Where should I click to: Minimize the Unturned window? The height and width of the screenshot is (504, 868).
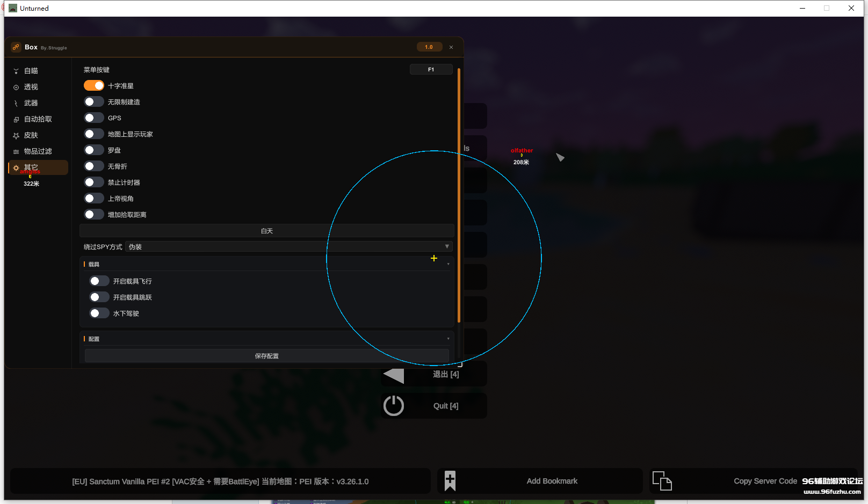point(802,8)
